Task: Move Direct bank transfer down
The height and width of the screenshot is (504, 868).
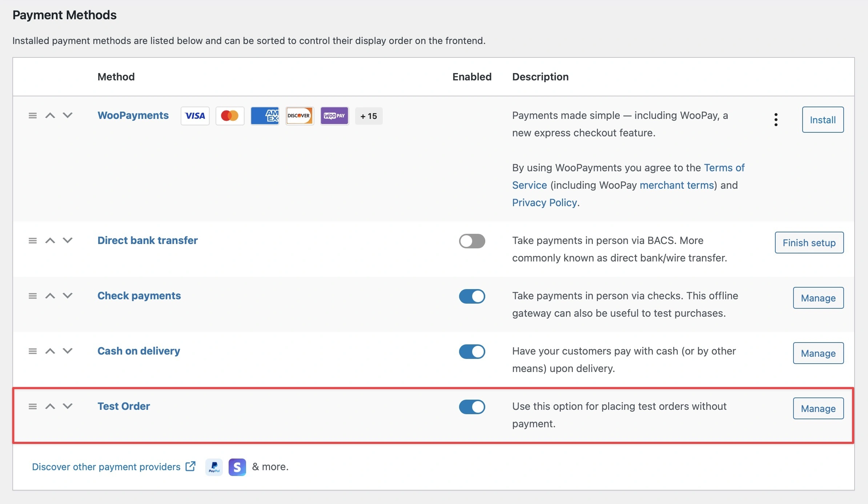Action: click(x=68, y=241)
